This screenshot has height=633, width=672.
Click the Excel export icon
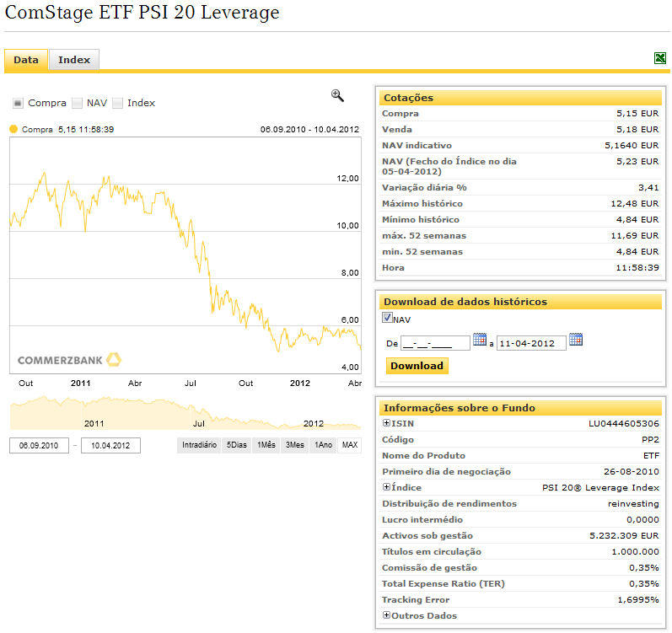pyautogui.click(x=660, y=58)
